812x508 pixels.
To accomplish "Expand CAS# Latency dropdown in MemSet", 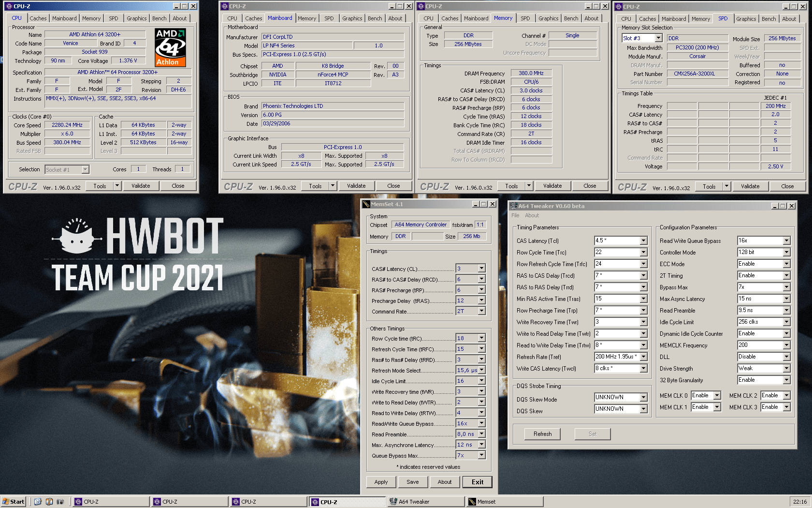I will [x=481, y=269].
